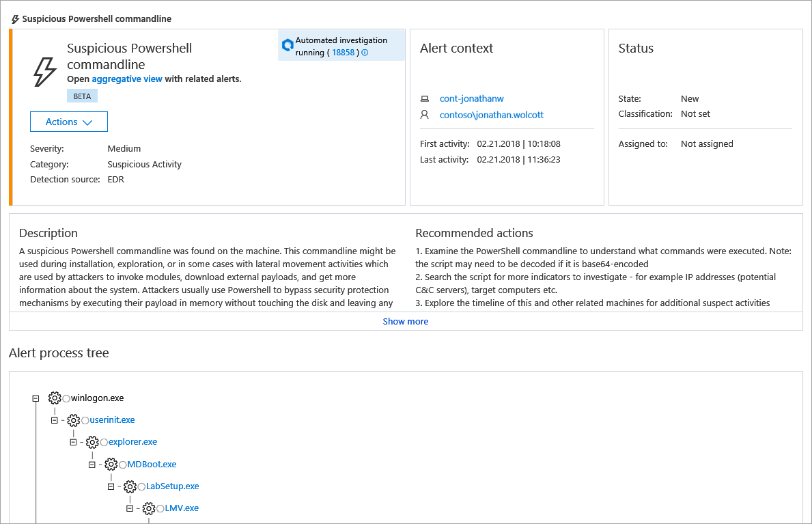
Task: Click the gear icon next to explorer.exe
Action: (x=92, y=442)
